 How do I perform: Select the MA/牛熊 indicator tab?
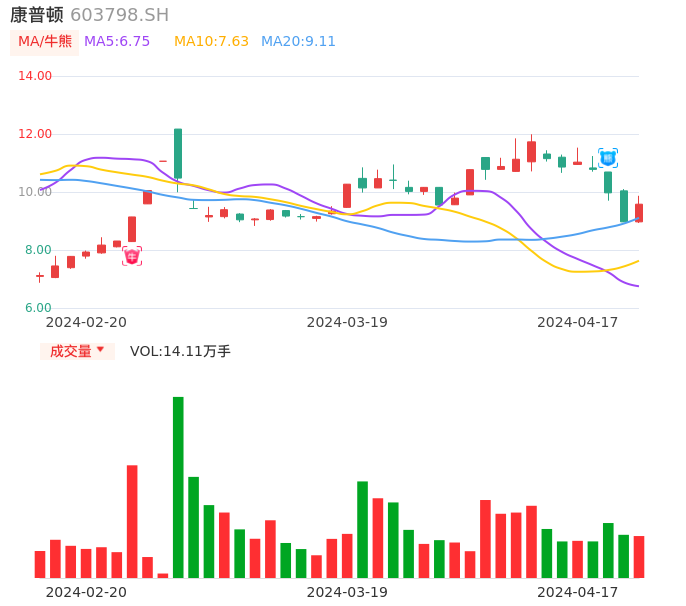(45, 41)
